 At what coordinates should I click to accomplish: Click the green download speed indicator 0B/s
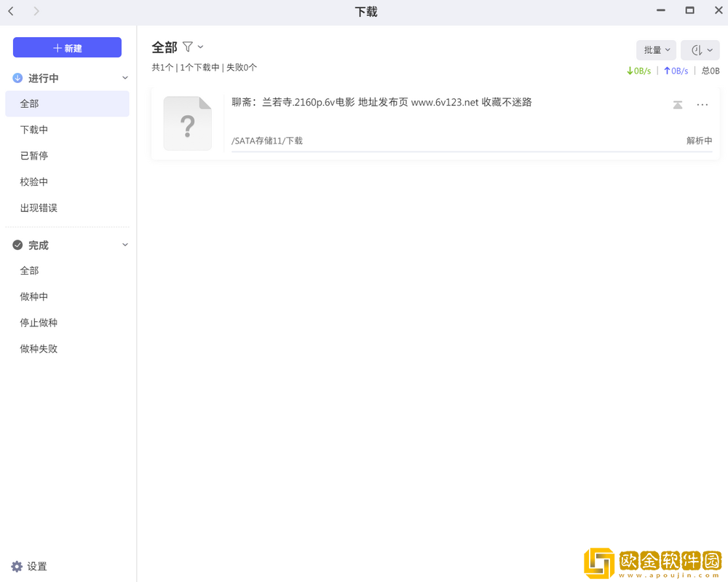click(x=639, y=71)
